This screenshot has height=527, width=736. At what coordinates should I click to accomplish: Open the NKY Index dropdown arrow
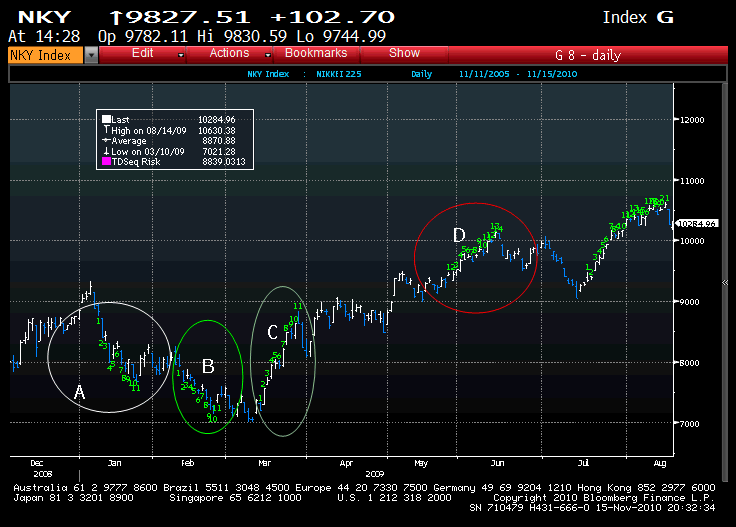[x=92, y=55]
